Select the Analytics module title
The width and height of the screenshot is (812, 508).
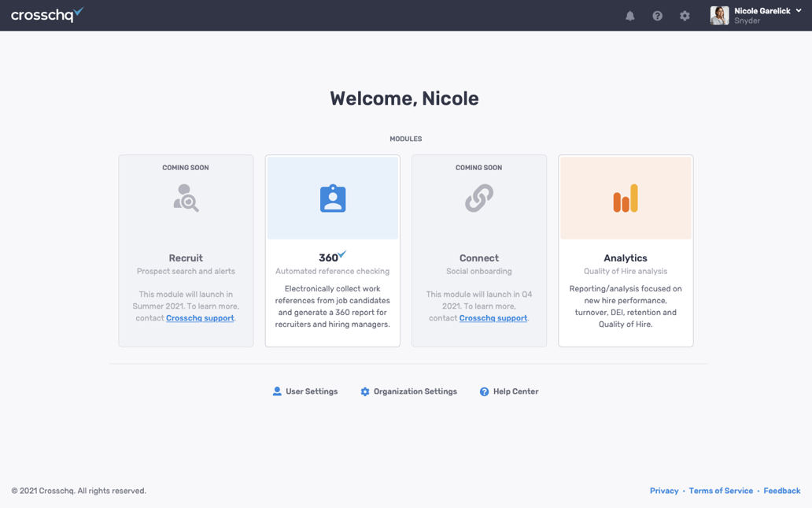coord(626,258)
